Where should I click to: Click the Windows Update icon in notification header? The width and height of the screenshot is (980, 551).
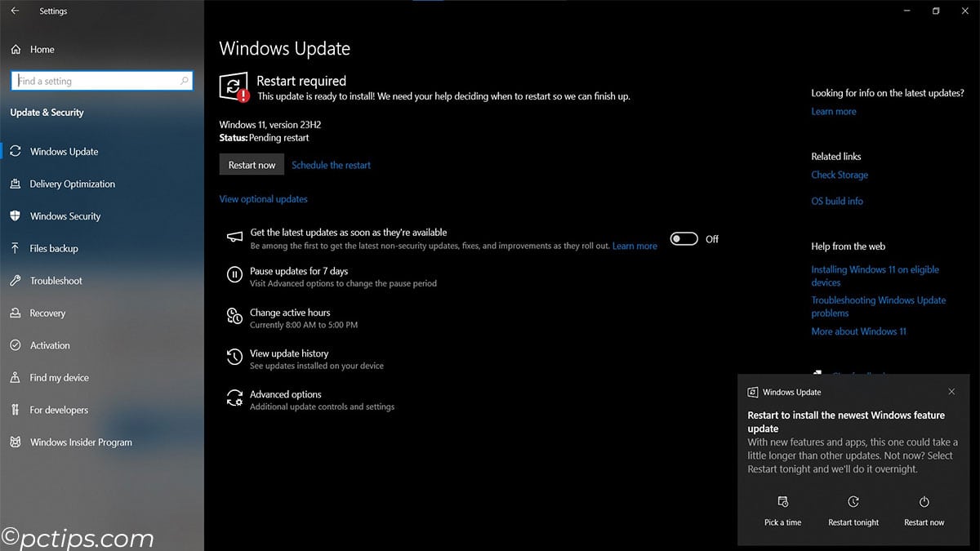pos(753,393)
